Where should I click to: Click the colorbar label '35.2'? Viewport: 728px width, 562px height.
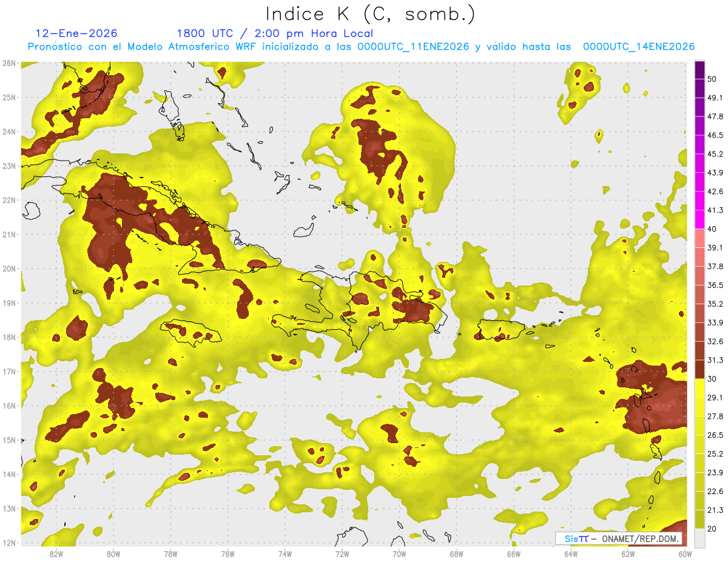tap(715, 304)
